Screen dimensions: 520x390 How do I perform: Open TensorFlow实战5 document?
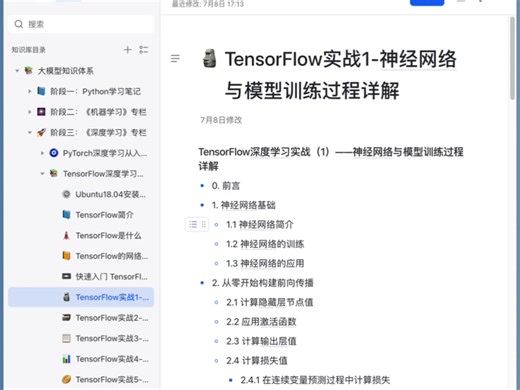(x=112, y=380)
